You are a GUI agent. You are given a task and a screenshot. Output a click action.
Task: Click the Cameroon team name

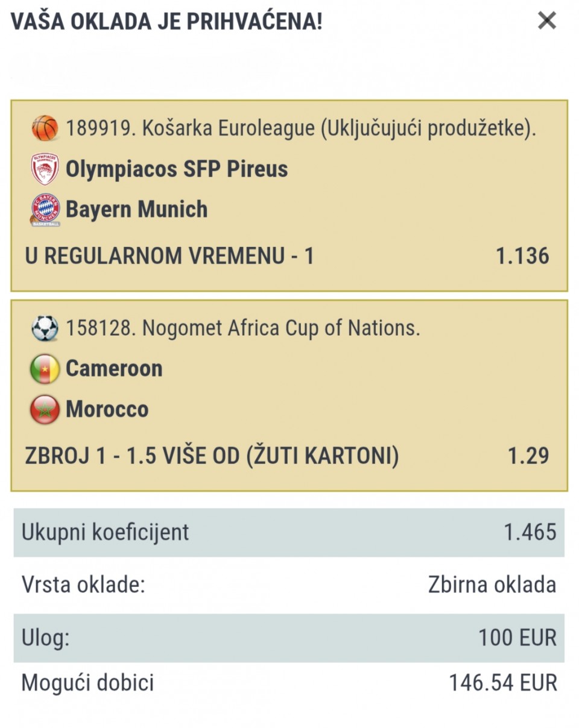pos(114,368)
